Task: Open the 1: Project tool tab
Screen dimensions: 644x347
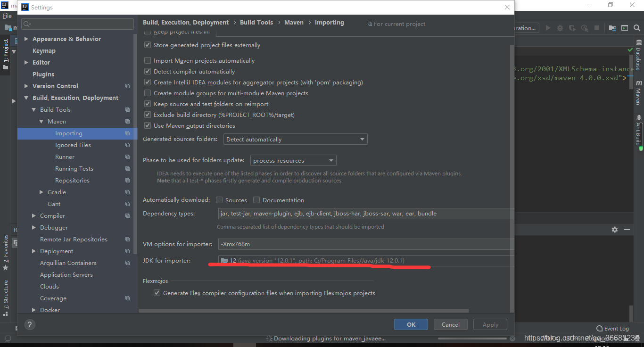Action: (x=6, y=55)
